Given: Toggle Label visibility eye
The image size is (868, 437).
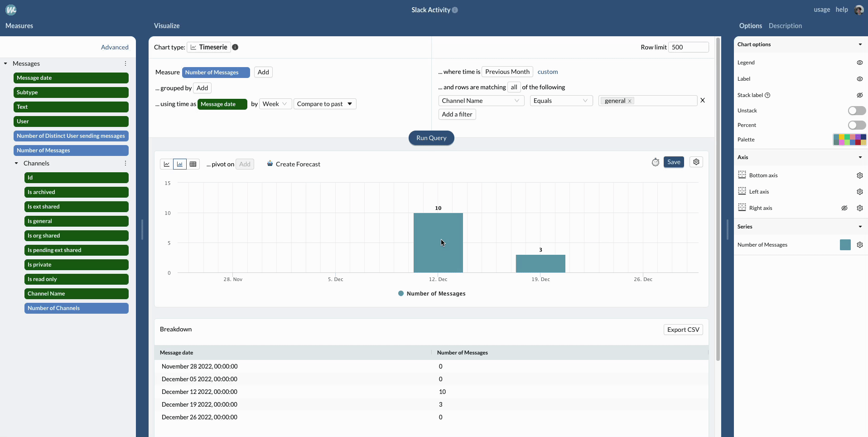Looking at the screenshot, I should pyautogui.click(x=860, y=79).
